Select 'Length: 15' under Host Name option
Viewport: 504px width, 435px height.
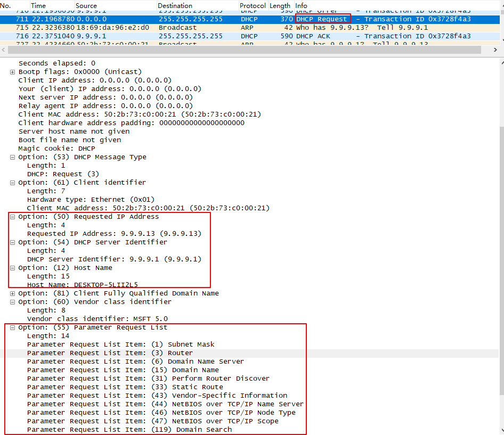[x=48, y=276]
